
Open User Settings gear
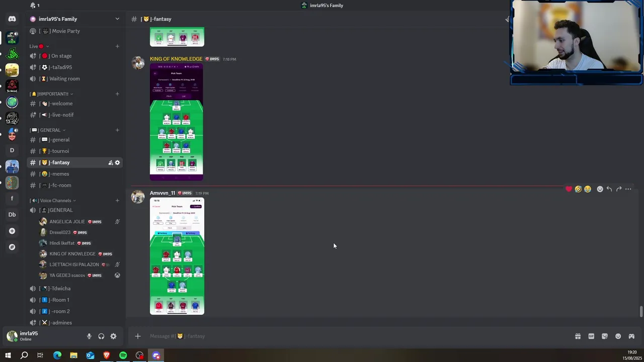113,336
